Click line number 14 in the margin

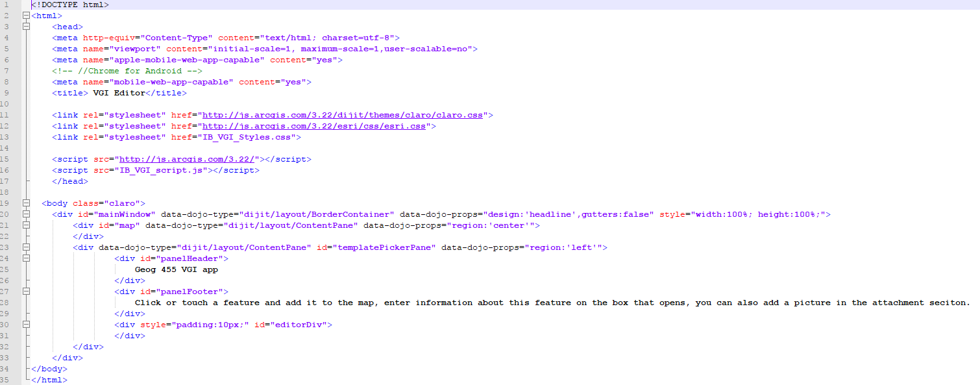(x=5, y=148)
